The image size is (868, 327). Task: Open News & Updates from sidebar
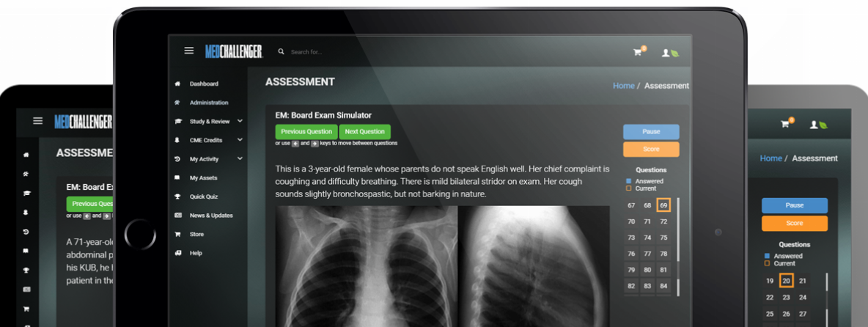pyautogui.click(x=210, y=216)
